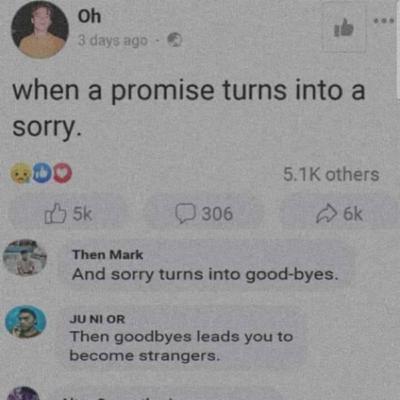Open the author name Oh

(x=89, y=16)
